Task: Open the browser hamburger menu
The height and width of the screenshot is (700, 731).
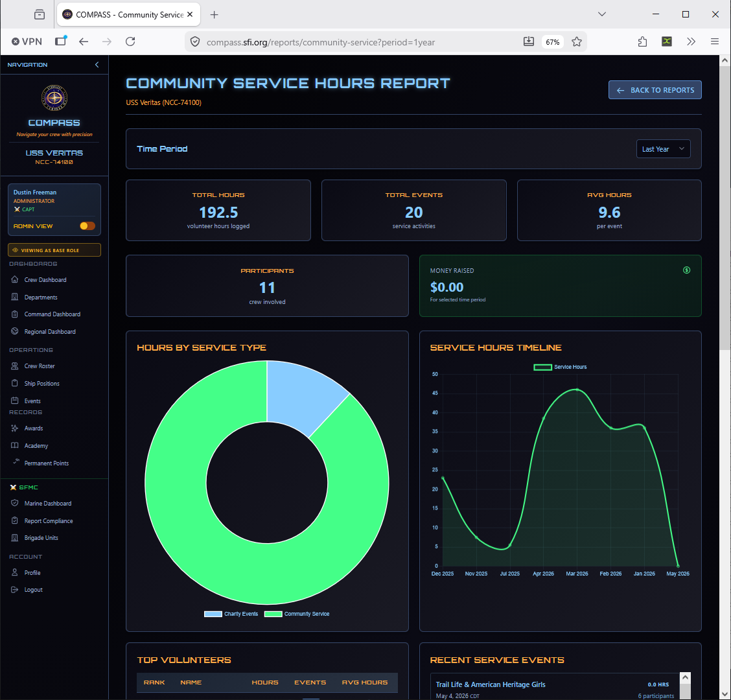Action: (714, 41)
